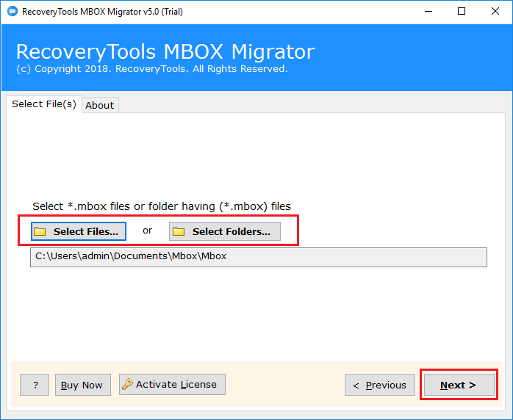Open help with the ? button

35,385
